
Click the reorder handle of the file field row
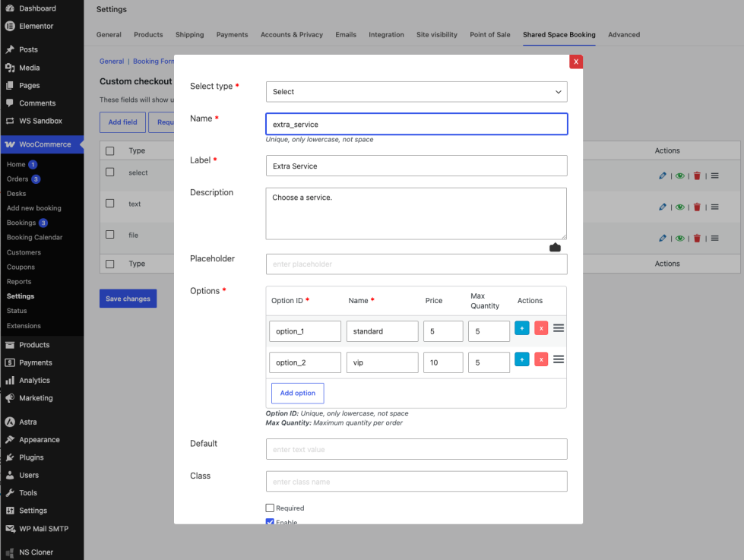pyautogui.click(x=714, y=239)
